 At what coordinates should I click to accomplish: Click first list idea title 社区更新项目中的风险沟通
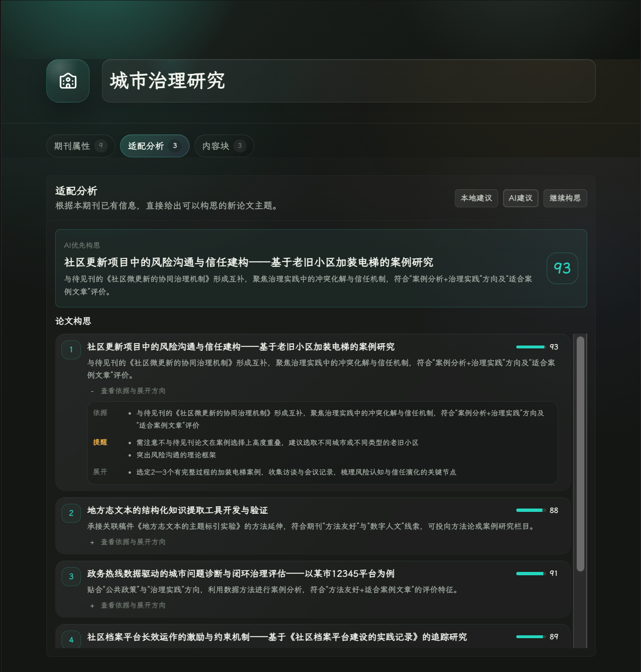[x=240, y=347]
